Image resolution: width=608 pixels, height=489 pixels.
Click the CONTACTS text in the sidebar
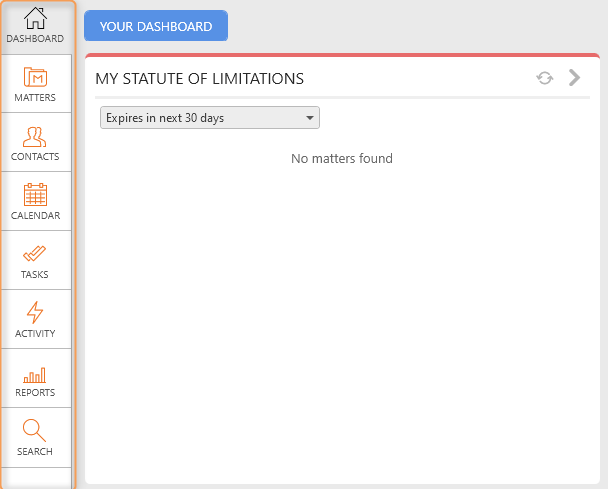pos(35,157)
